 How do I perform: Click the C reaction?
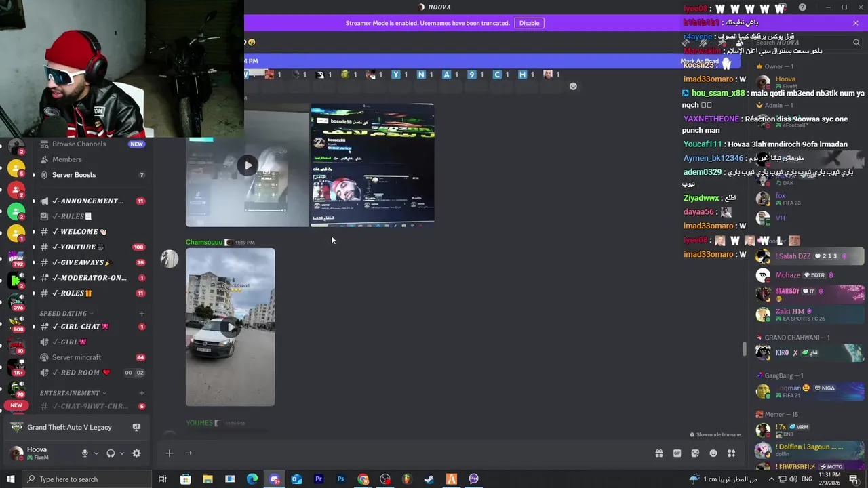(500, 75)
